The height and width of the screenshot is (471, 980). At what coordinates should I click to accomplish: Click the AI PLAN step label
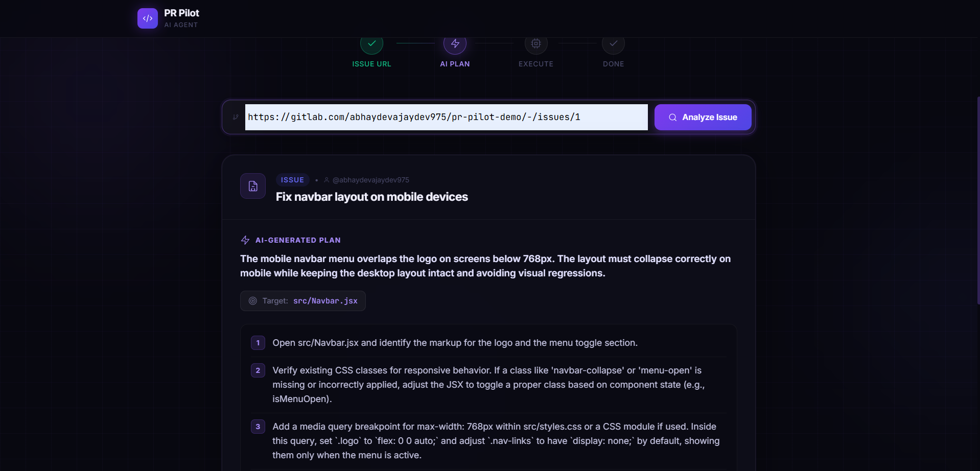(x=455, y=64)
